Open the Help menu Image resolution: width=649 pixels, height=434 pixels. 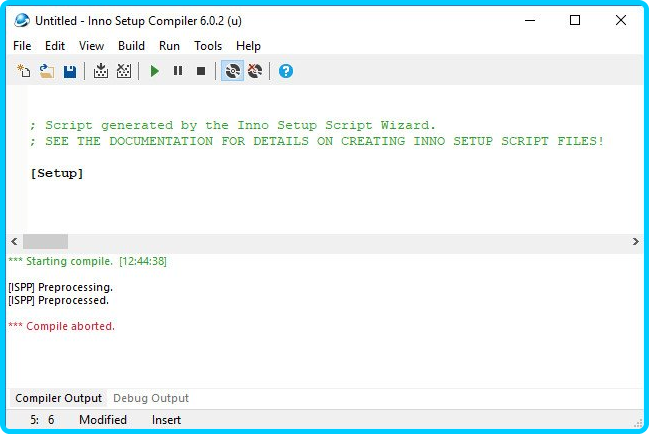pos(248,46)
